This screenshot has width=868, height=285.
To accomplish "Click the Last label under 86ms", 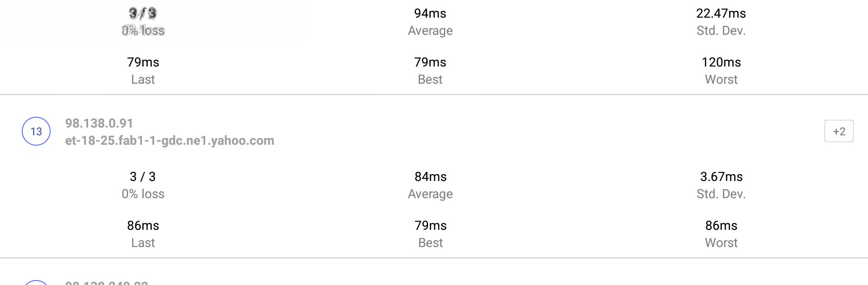I will point(143,242).
